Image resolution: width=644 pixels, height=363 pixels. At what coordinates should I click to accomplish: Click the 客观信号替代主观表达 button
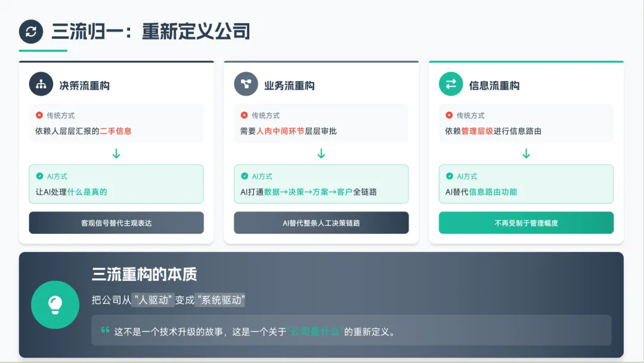tap(116, 222)
